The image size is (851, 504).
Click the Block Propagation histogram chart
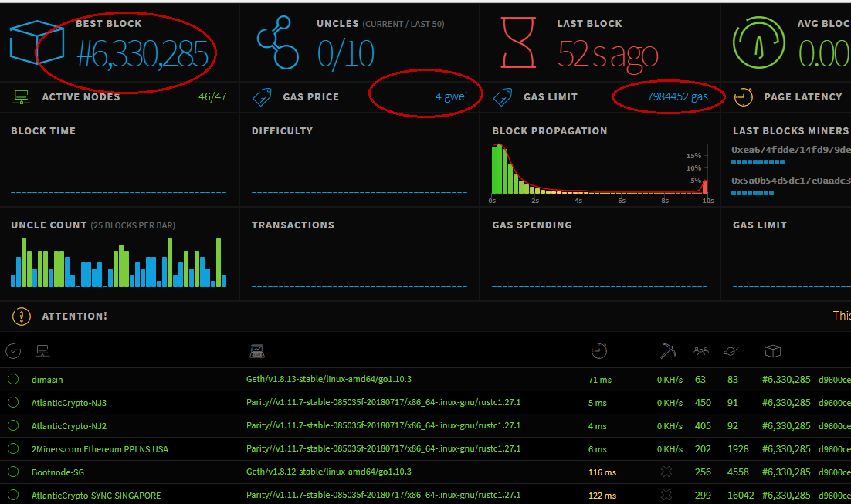(599, 169)
